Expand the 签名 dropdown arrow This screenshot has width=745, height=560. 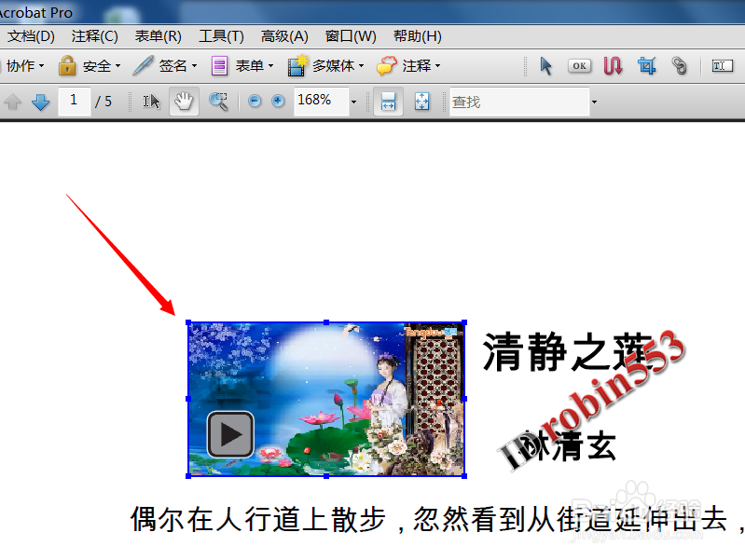pyautogui.click(x=194, y=66)
